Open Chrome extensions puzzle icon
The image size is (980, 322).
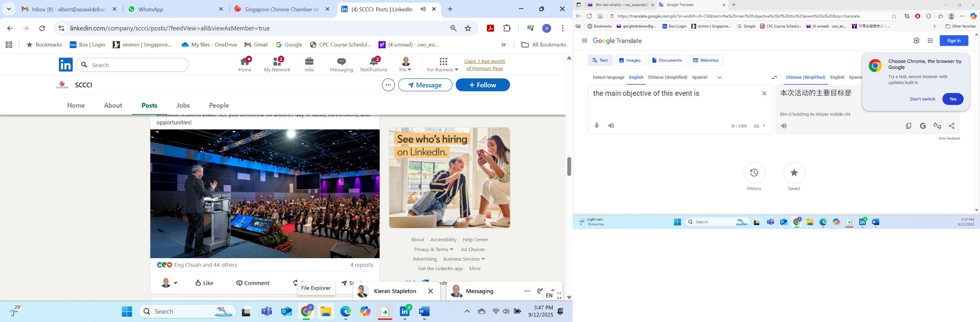tap(507, 28)
